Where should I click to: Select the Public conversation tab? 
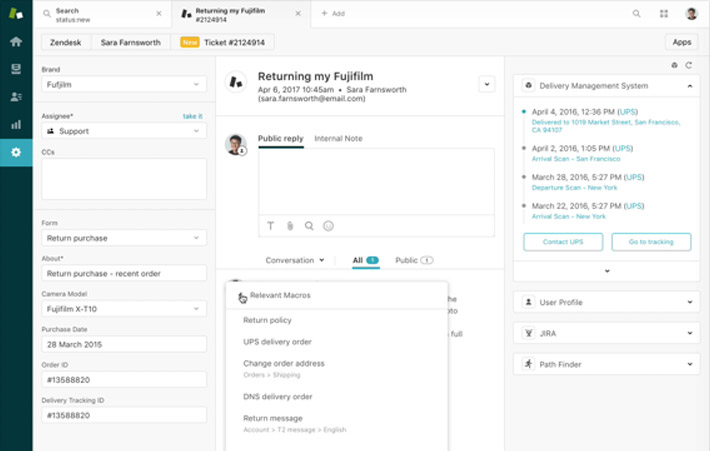click(x=414, y=260)
